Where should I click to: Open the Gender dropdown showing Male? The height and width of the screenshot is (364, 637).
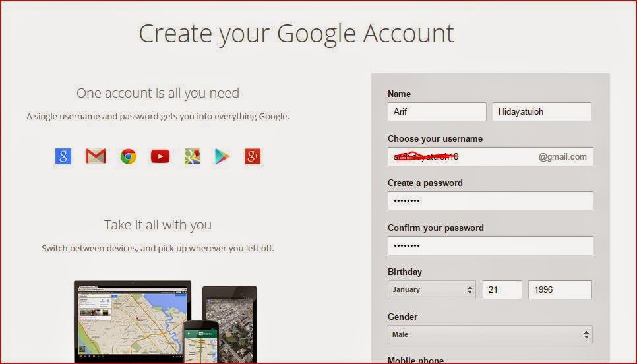[x=490, y=335]
